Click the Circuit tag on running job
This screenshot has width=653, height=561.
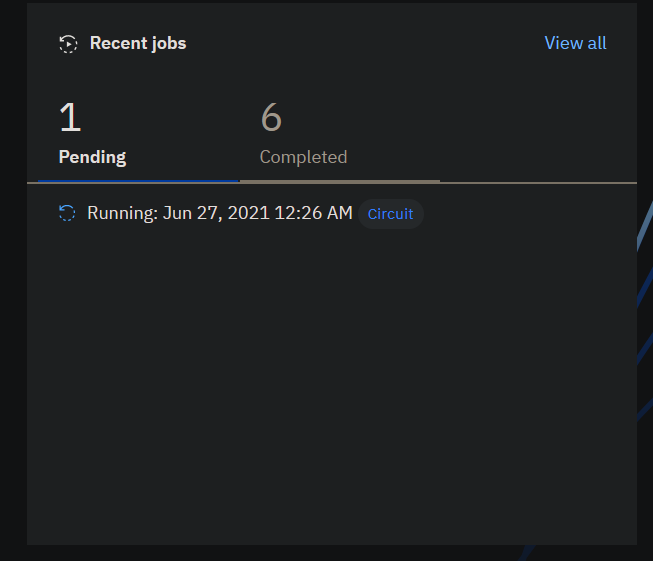[x=390, y=214]
